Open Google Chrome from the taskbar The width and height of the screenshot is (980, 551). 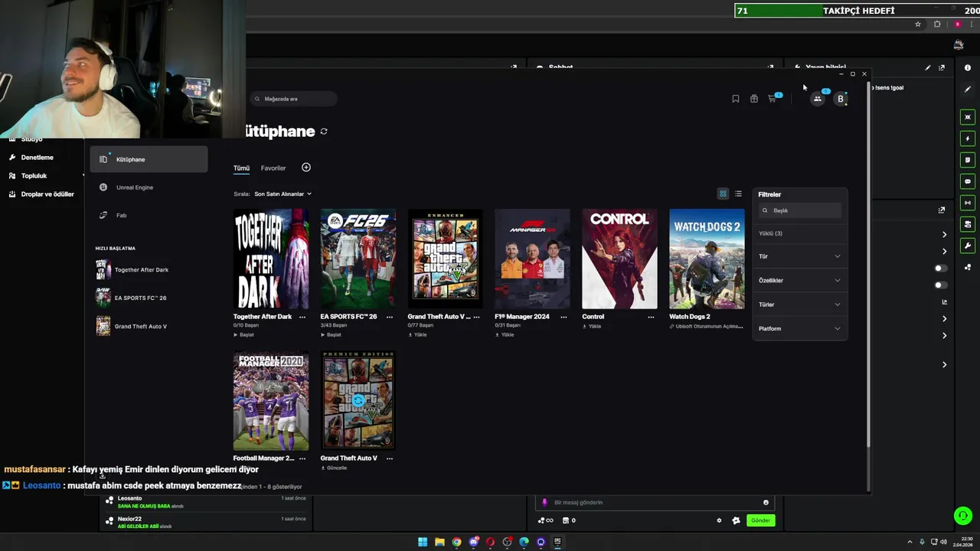pos(456,542)
